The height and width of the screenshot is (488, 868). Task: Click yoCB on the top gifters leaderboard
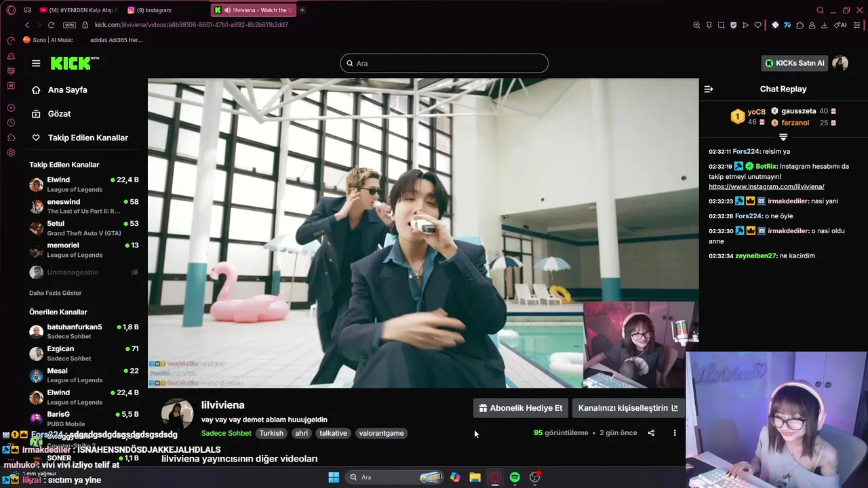[756, 112]
